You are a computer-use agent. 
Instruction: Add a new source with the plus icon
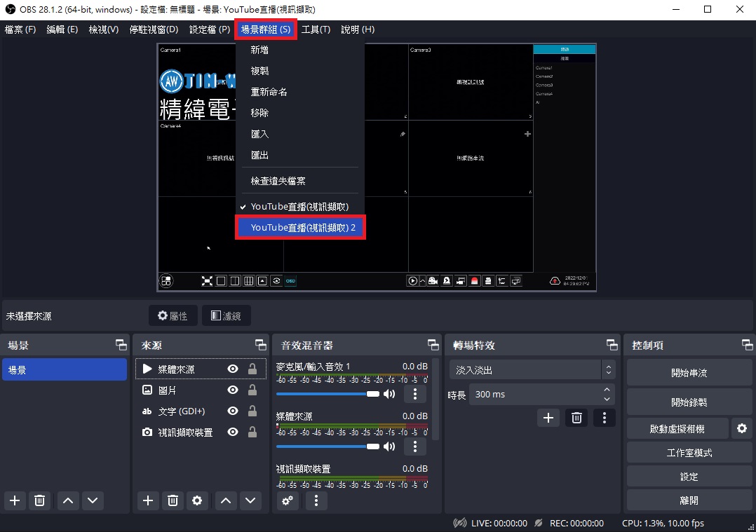pyautogui.click(x=148, y=500)
